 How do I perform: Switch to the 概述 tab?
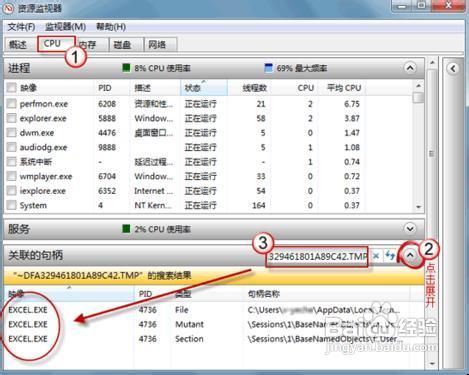(x=18, y=45)
